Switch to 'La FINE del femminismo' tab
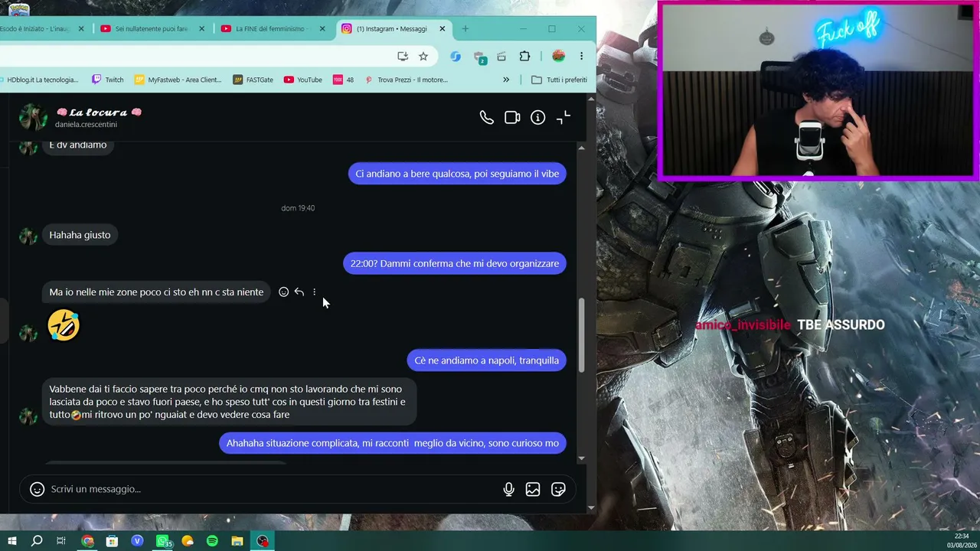980x551 pixels. (x=272, y=29)
